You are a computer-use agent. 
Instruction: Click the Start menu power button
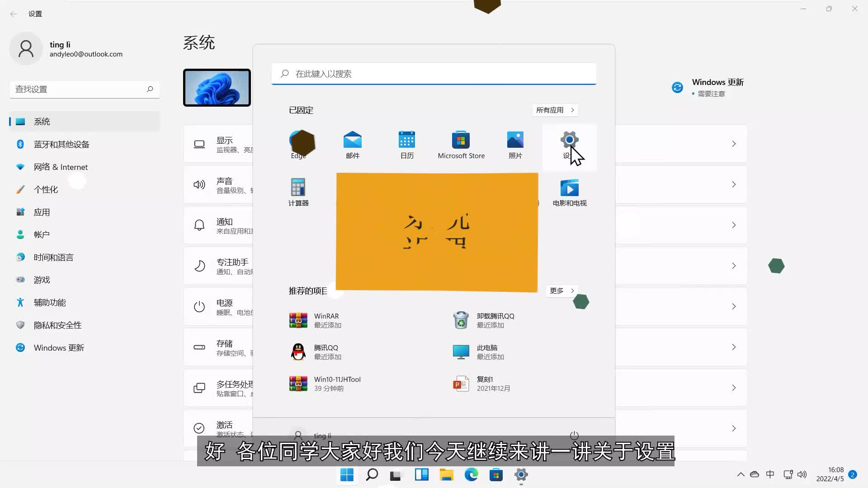(x=574, y=436)
